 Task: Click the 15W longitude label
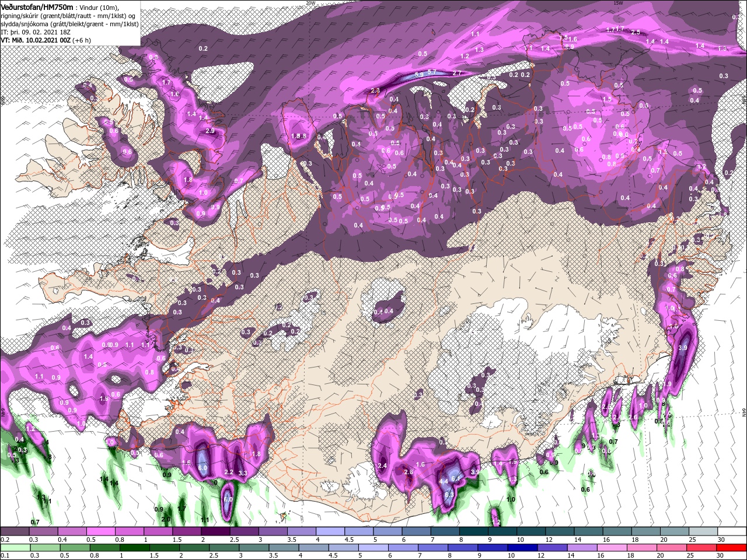point(618,2)
